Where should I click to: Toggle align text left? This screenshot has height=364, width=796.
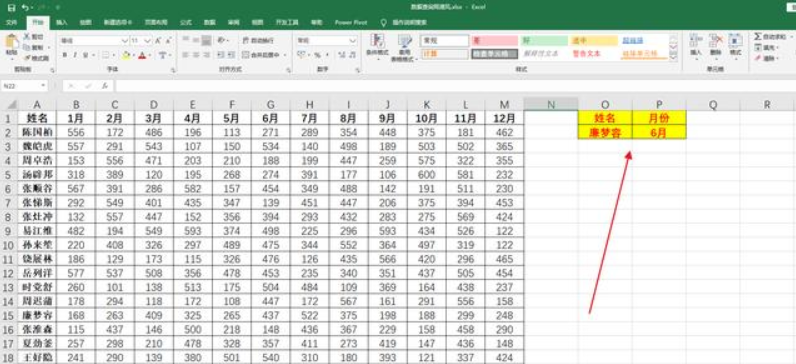point(186,55)
